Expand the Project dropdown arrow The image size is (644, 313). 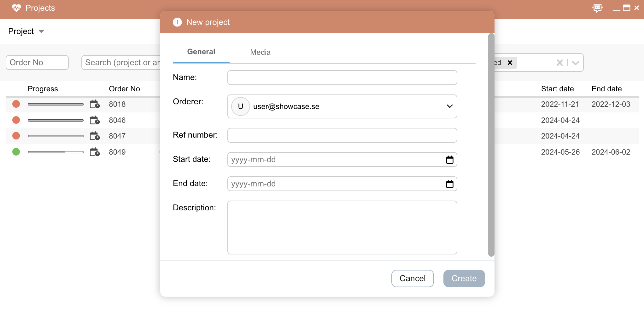pos(42,31)
